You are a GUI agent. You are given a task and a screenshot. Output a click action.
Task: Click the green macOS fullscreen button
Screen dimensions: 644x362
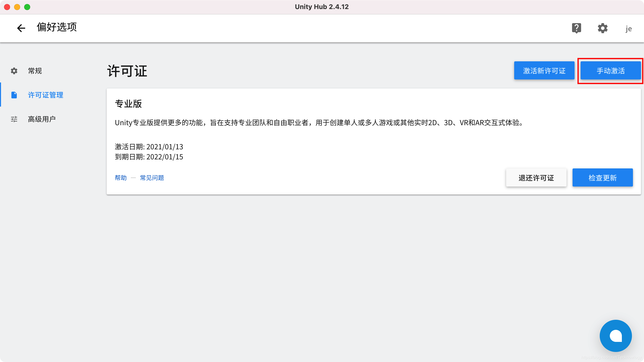coord(27,7)
